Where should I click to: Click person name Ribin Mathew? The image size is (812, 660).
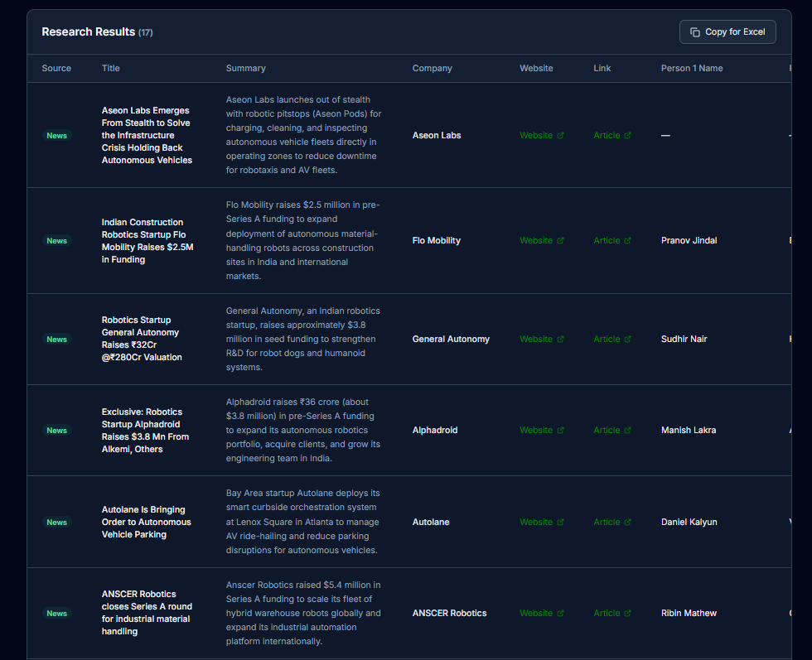coord(689,614)
